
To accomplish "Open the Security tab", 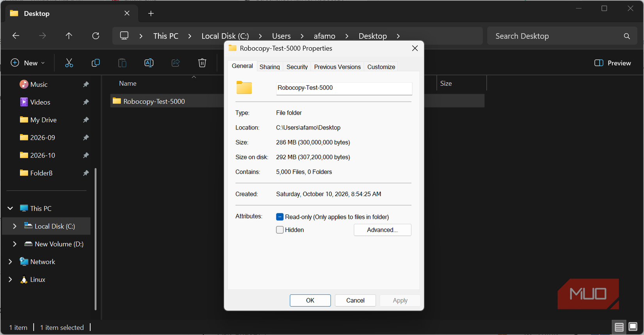I will tap(297, 67).
